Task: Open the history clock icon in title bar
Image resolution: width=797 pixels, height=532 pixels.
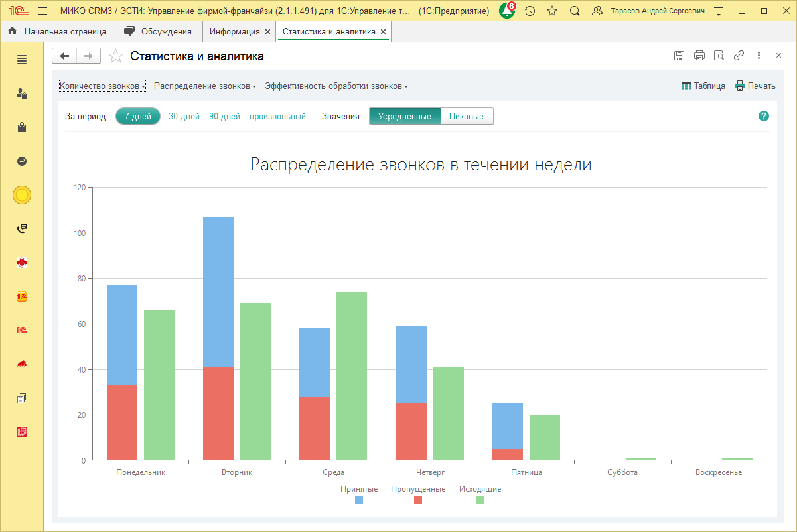Action: [x=530, y=11]
